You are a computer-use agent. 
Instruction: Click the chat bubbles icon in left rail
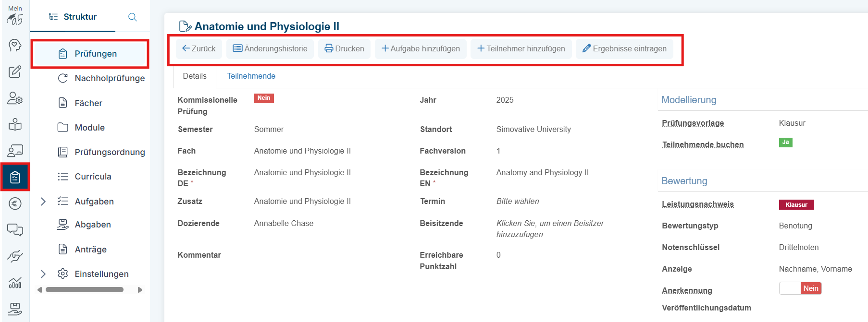tap(15, 230)
